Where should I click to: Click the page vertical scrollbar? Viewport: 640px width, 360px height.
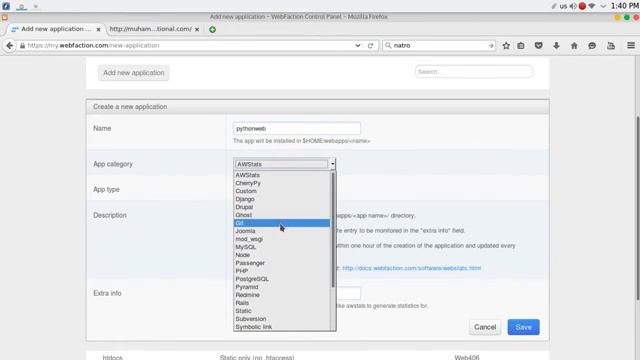tap(637, 208)
